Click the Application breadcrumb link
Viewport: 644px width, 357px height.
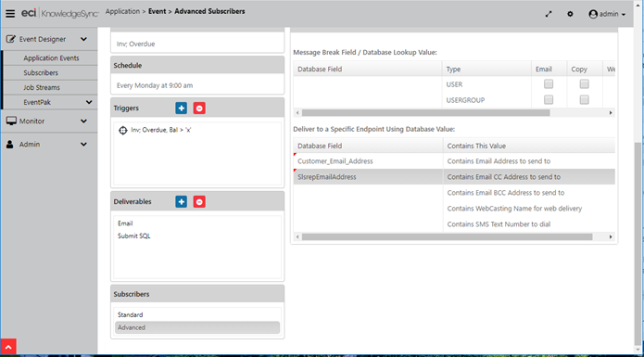pyautogui.click(x=122, y=11)
